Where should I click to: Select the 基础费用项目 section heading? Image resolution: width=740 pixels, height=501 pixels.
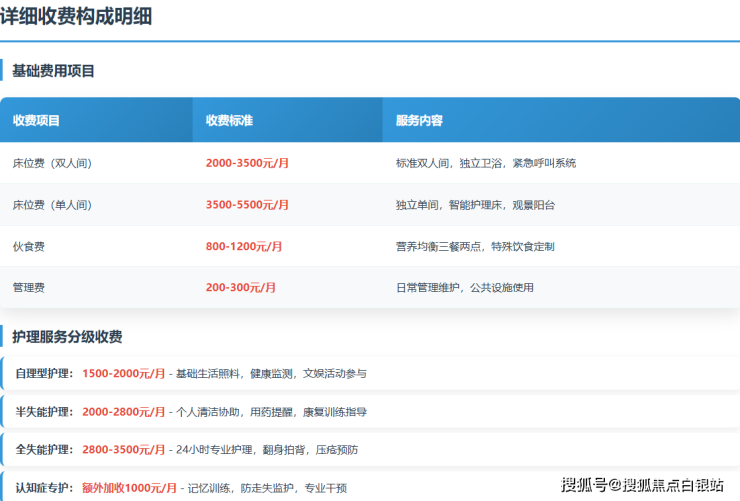tap(54, 71)
